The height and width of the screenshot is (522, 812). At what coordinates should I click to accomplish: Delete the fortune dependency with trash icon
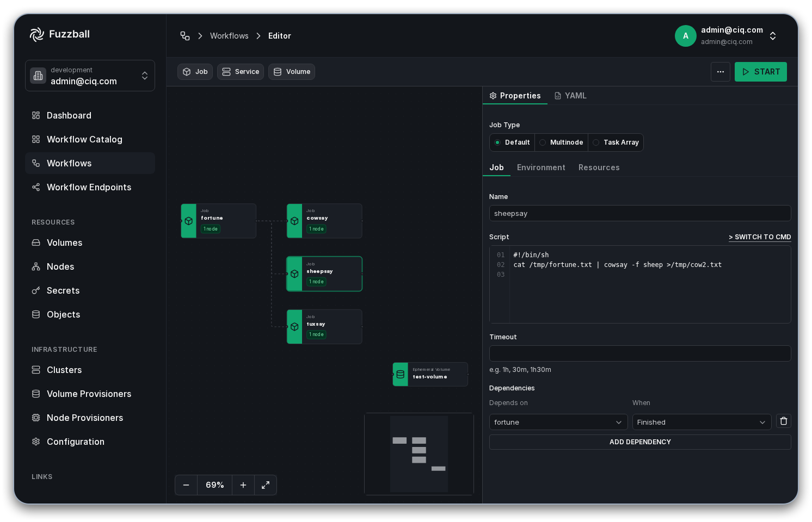tap(784, 421)
